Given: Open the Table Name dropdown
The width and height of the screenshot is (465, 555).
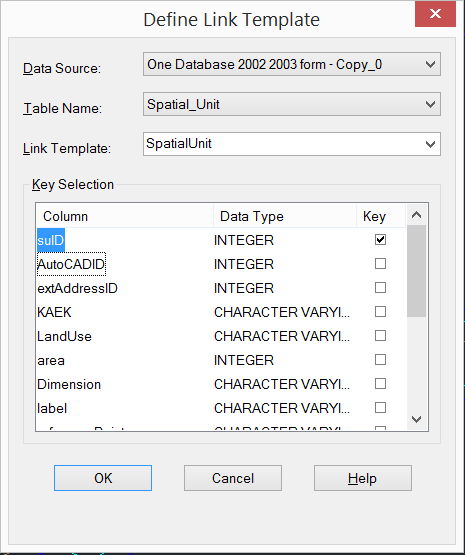Looking at the screenshot, I should pos(292,104).
